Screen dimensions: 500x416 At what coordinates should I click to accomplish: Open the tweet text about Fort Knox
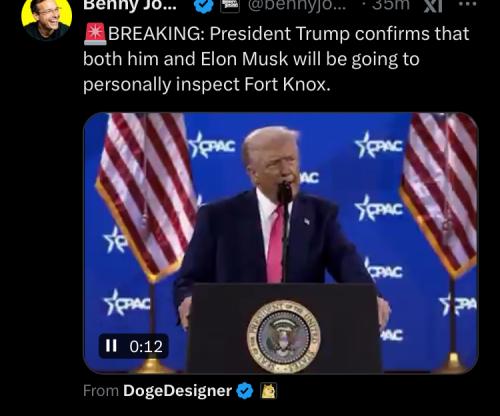(276, 59)
